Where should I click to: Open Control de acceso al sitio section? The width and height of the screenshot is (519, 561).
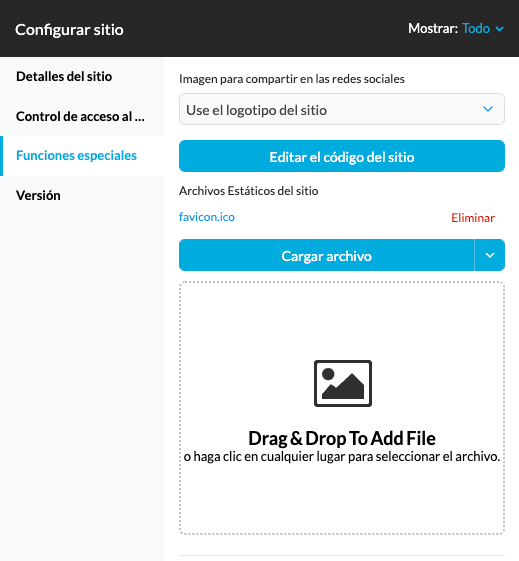(82, 116)
